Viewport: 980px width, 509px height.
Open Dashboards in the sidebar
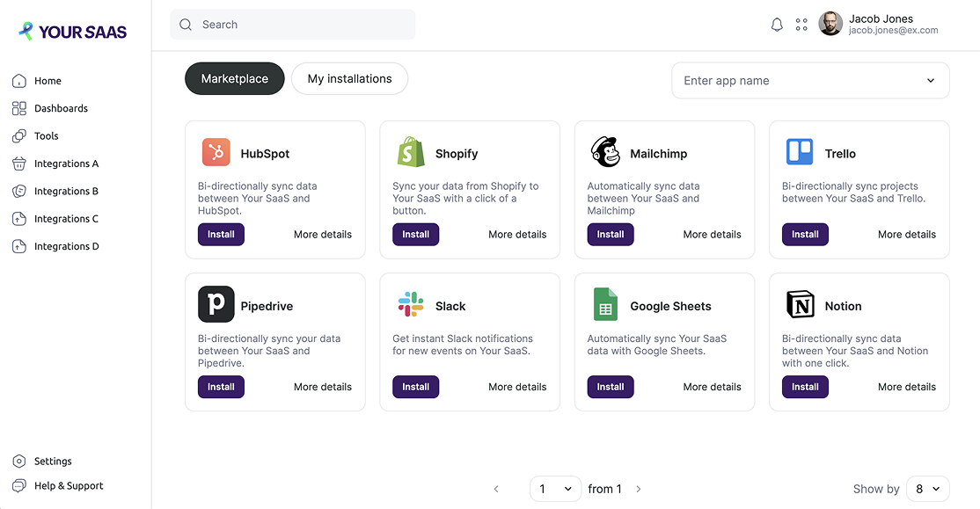[61, 108]
